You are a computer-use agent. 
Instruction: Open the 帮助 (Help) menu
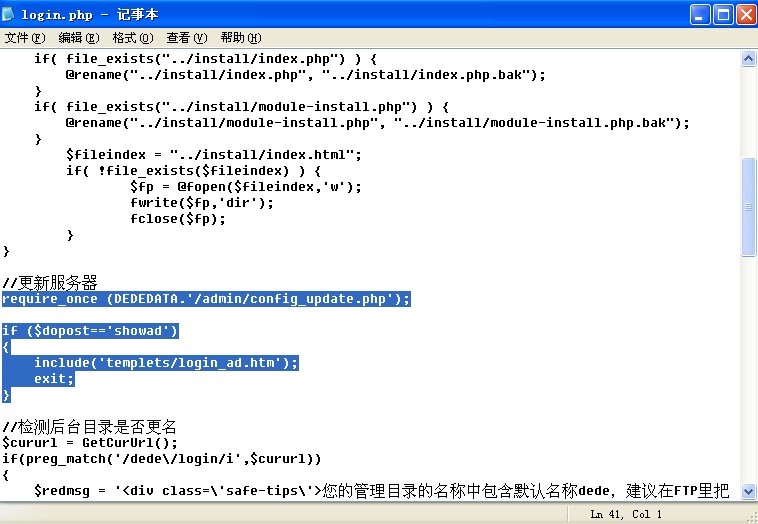point(240,38)
